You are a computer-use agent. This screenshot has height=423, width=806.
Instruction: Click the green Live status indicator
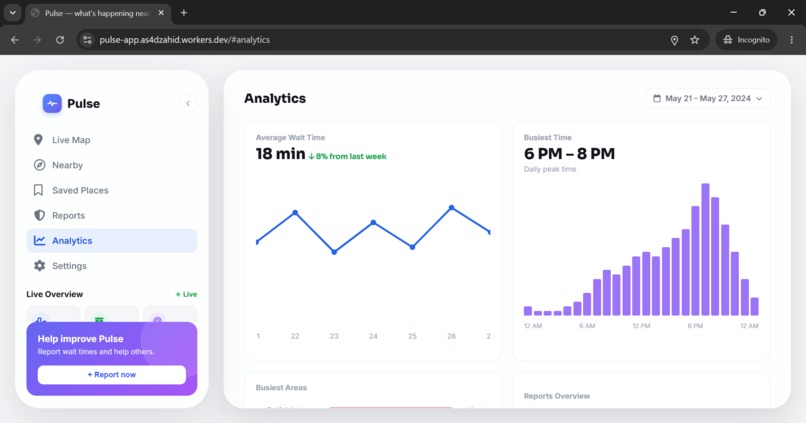click(x=186, y=295)
